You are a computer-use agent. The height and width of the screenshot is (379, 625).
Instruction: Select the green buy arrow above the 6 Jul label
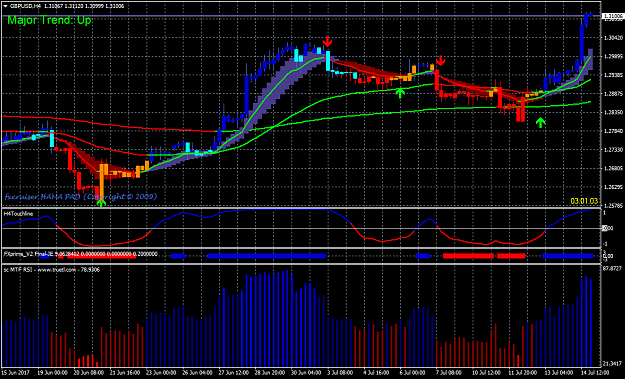(x=400, y=93)
